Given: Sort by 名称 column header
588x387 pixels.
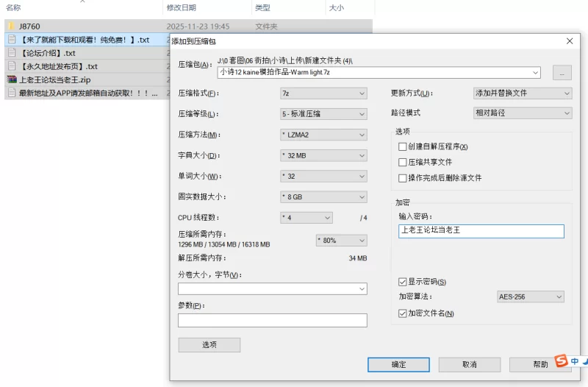Looking at the screenshot, I should tap(13, 7).
